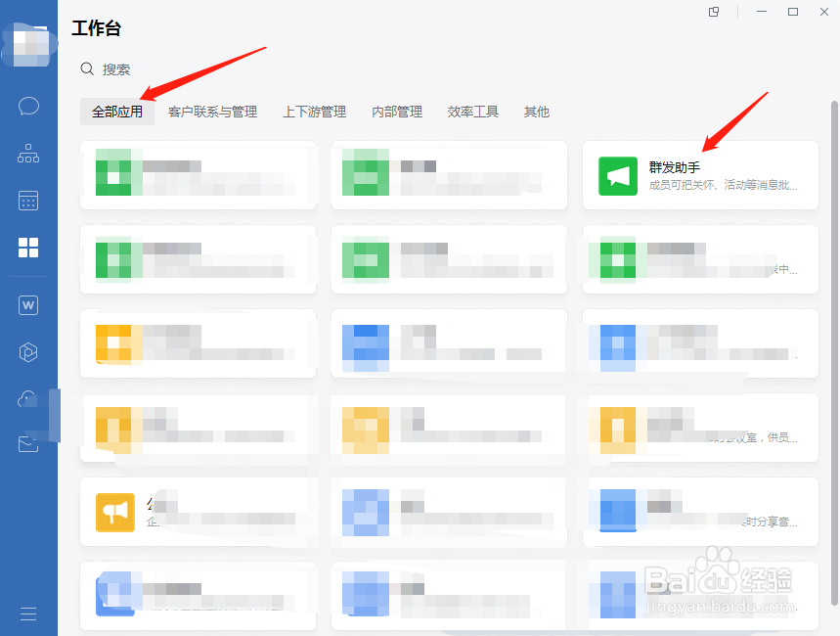The height and width of the screenshot is (636, 840).
Task: Open Mail via the envelope sidebar icon
Action: (28, 444)
